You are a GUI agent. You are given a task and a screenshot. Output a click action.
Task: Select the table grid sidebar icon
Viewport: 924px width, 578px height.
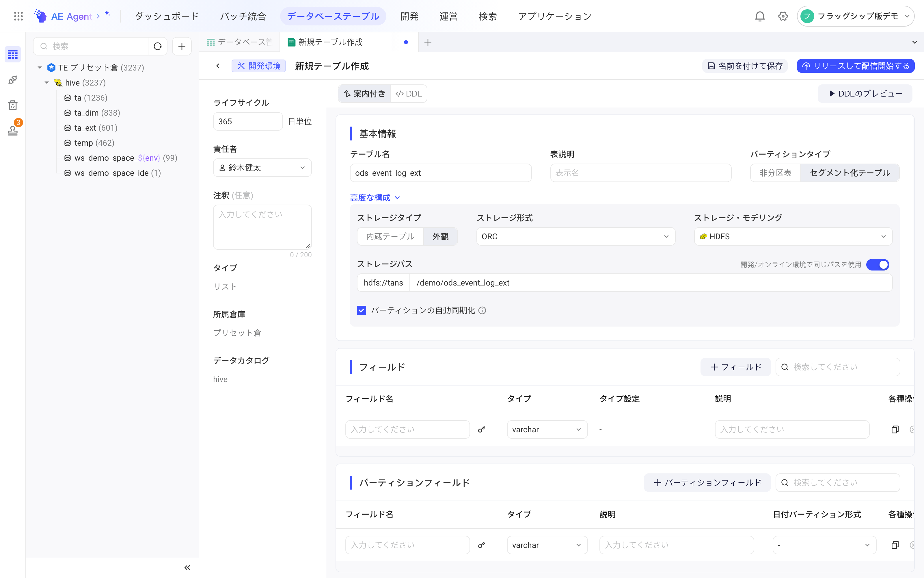point(13,55)
